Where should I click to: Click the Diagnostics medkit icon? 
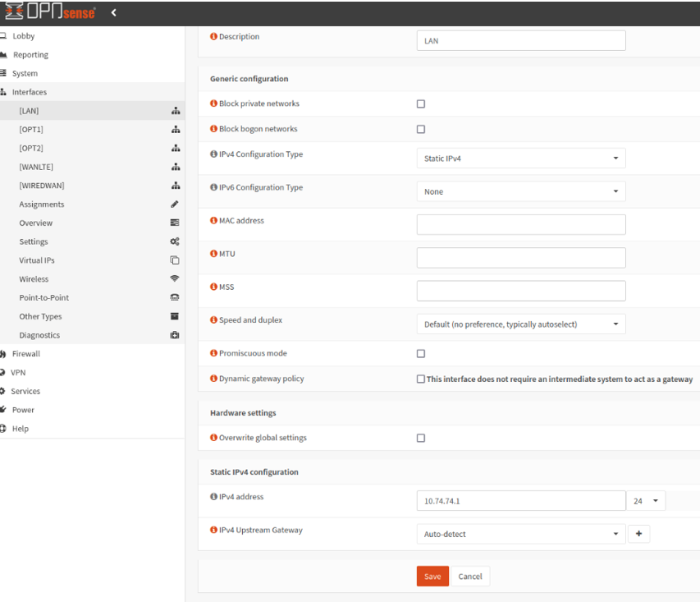[x=175, y=335]
